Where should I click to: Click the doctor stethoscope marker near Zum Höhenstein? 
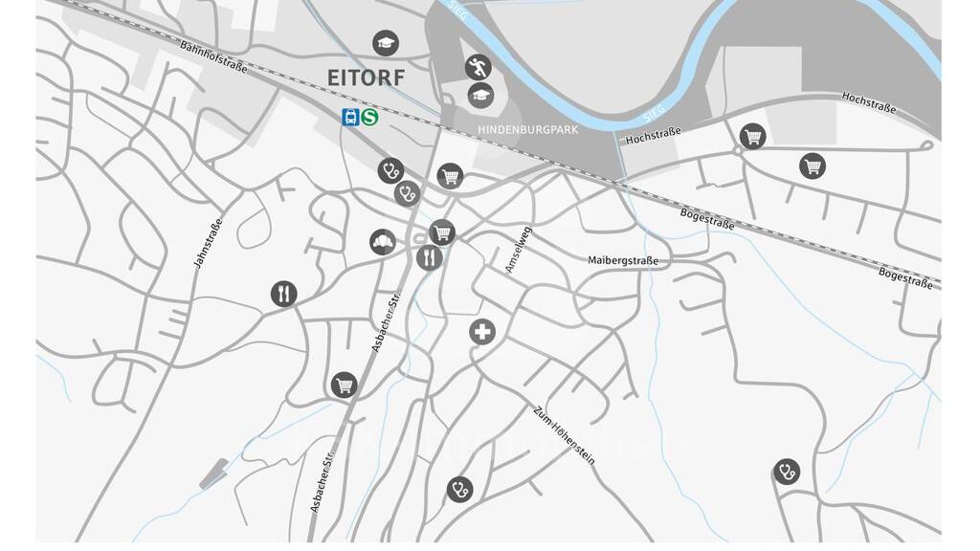[460, 490]
